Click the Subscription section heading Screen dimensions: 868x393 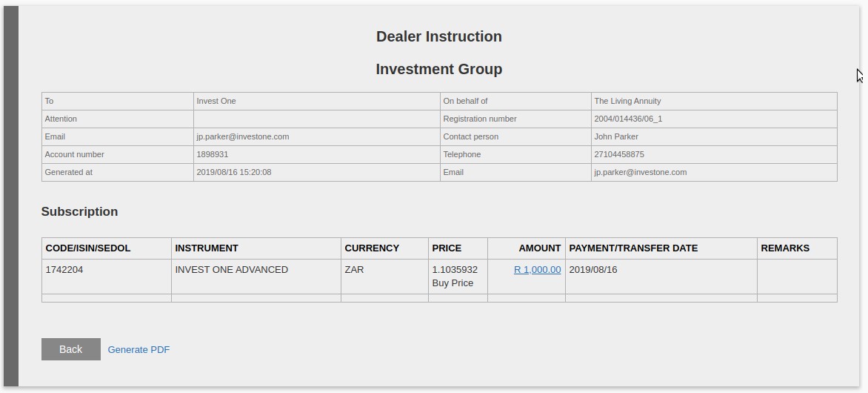pyautogui.click(x=80, y=212)
